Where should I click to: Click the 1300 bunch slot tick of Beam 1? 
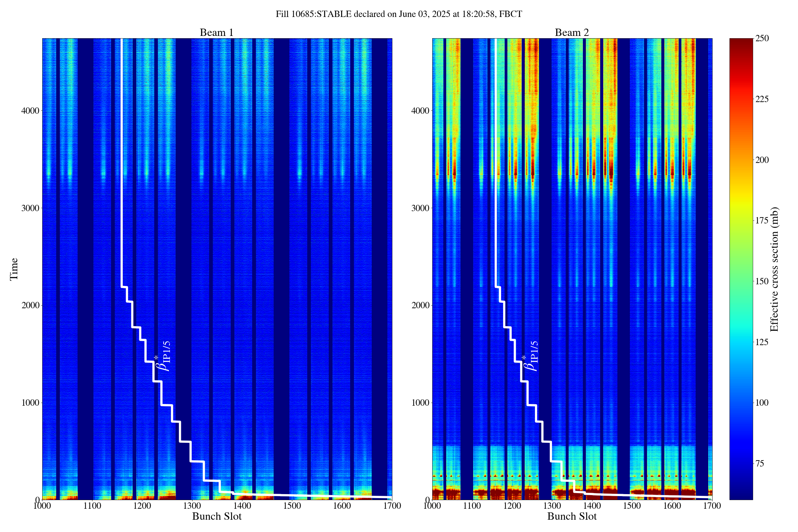pyautogui.click(x=192, y=506)
